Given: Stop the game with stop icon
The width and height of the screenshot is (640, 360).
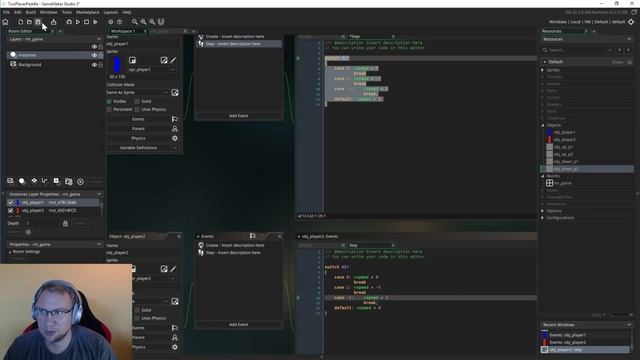Looking at the screenshot, I should pyautogui.click(x=87, y=22).
